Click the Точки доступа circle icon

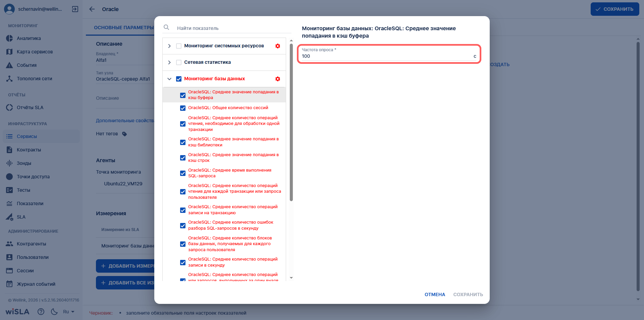9,177
